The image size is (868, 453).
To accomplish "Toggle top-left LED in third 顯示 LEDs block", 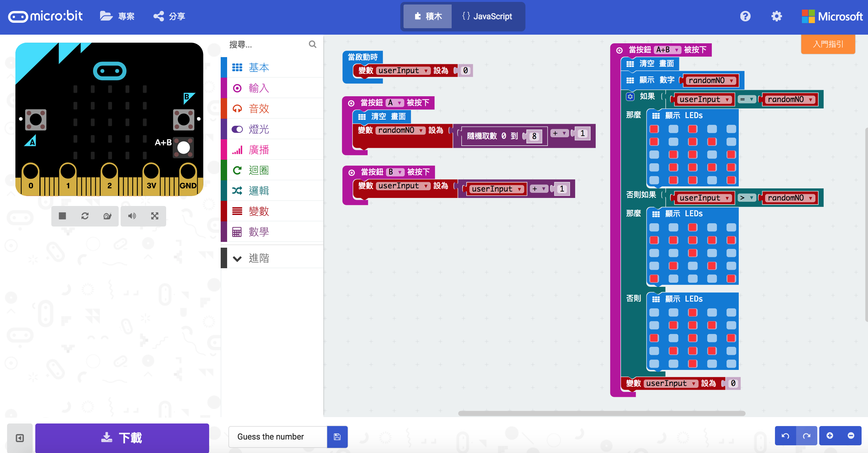I will pos(654,313).
